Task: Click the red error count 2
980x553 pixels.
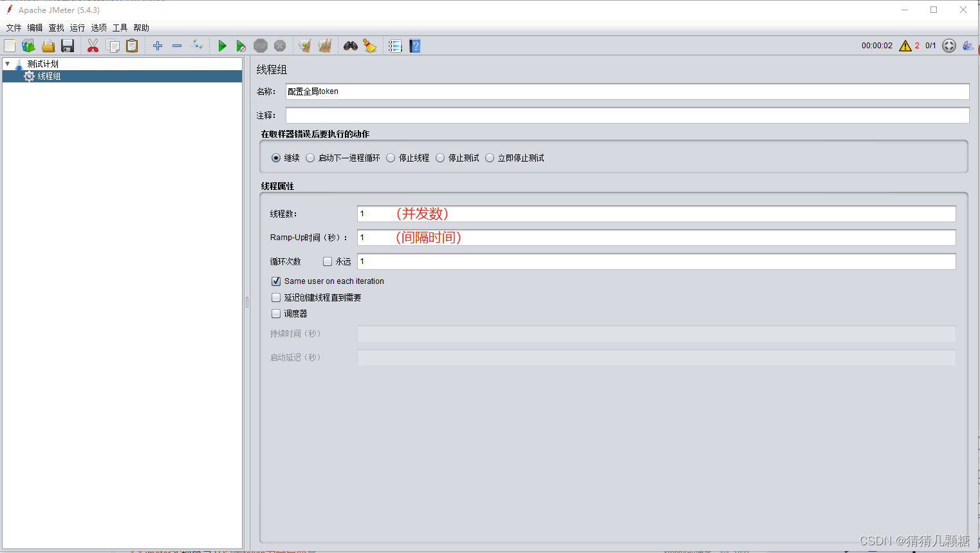Action: (917, 46)
